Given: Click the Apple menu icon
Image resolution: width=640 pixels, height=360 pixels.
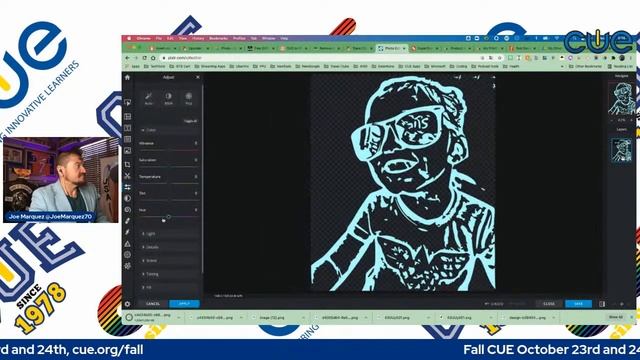Looking at the screenshot, I should click(129, 38).
